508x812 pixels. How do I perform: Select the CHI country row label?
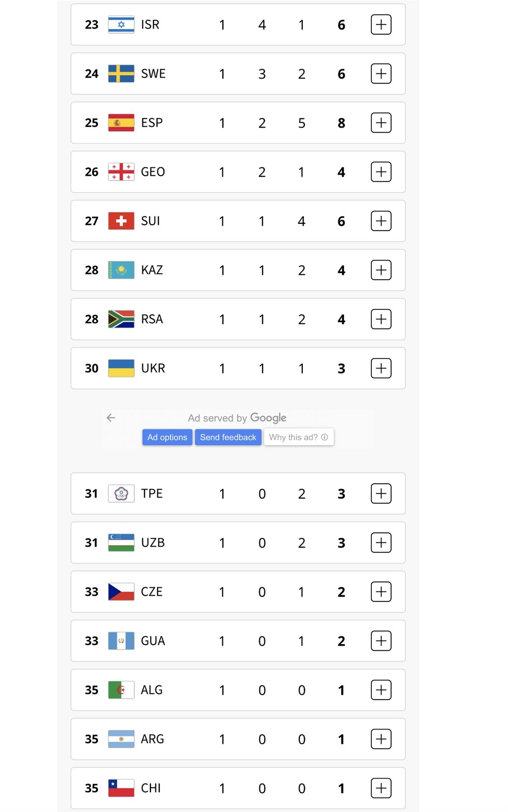(x=151, y=788)
